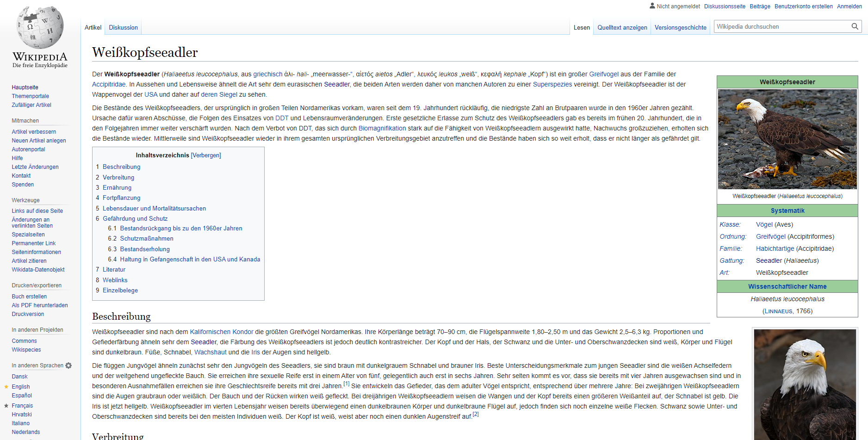Click Superspezies link
Viewport: 868px width, 440px height.
(552, 84)
